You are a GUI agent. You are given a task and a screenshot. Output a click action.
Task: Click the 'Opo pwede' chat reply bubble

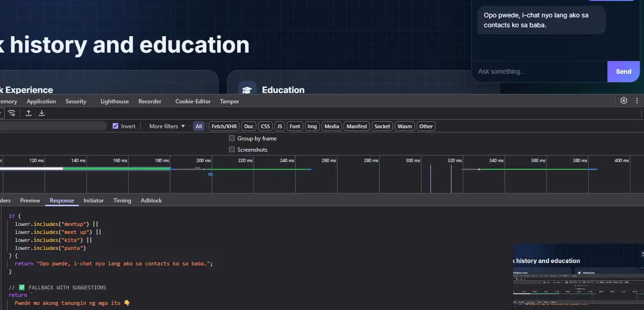pyautogui.click(x=541, y=20)
